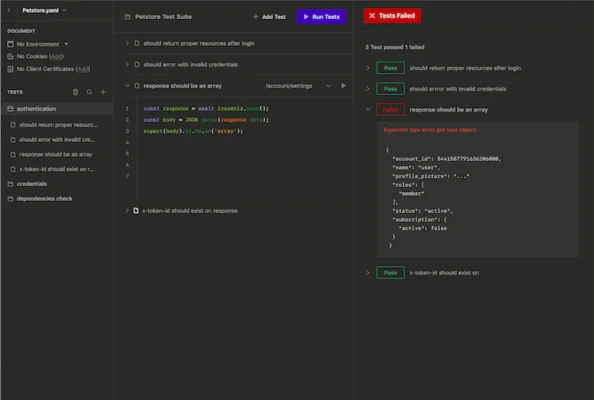Click the cookie icon beside No Cookies
The width and height of the screenshot is (594, 400).
point(10,56)
